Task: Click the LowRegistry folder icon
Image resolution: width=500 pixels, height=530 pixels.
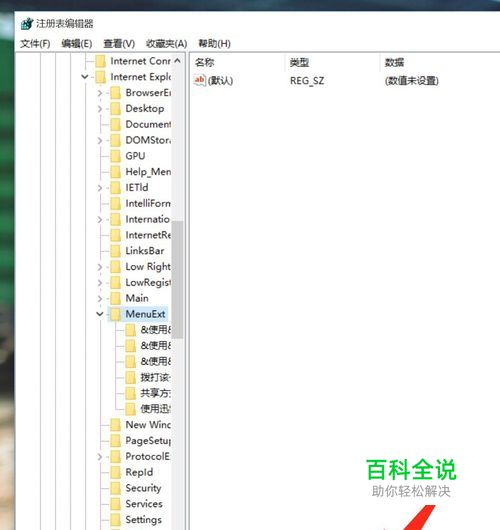Action: [x=116, y=283]
